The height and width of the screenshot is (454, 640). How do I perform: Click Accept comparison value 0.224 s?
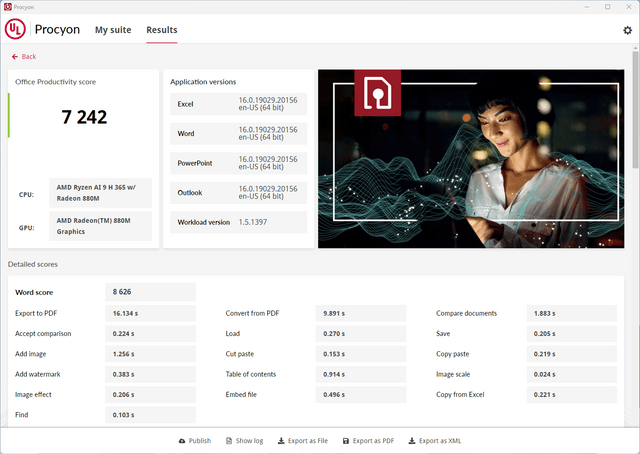pyautogui.click(x=151, y=334)
